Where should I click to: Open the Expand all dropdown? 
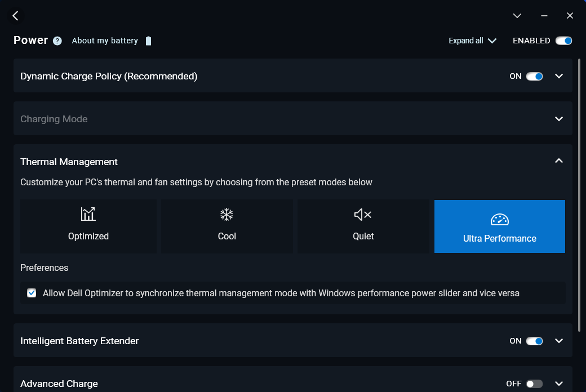472,41
